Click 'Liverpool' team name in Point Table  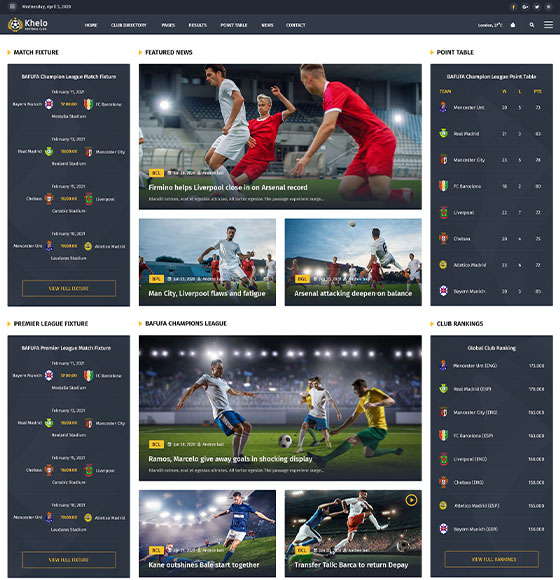pyautogui.click(x=463, y=213)
